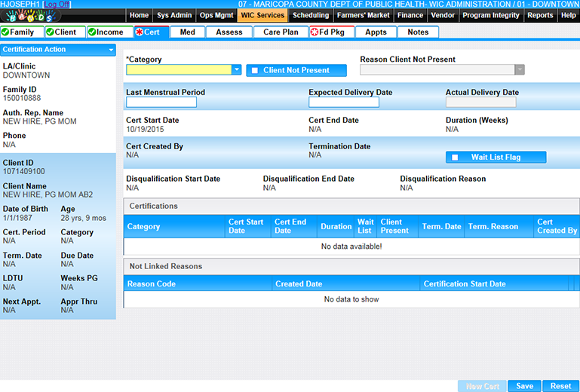580x392 pixels.
Task: Click the red asterisk icon on Fd Pkg tab
Action: [315, 32]
